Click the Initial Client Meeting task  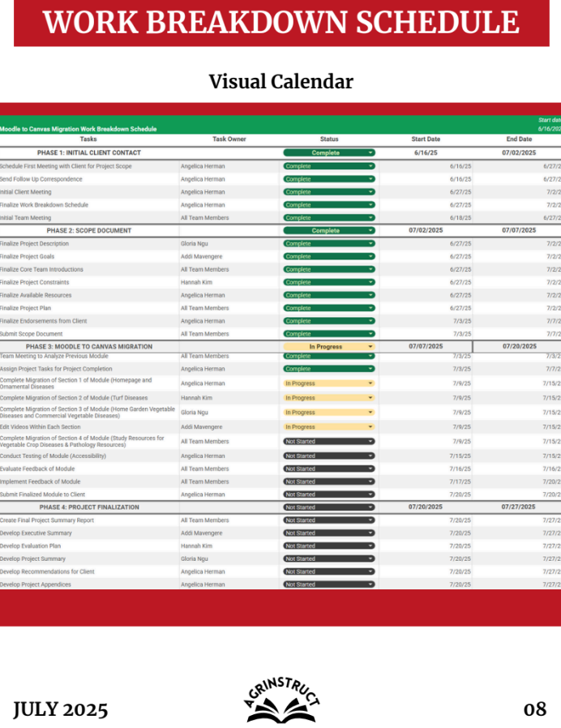tap(26, 192)
